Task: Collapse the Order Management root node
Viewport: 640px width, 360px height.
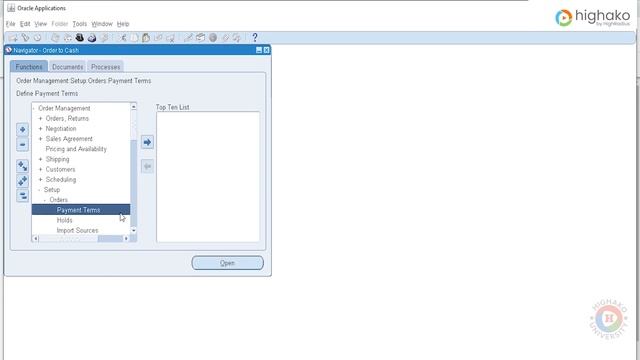Action: pos(34,108)
